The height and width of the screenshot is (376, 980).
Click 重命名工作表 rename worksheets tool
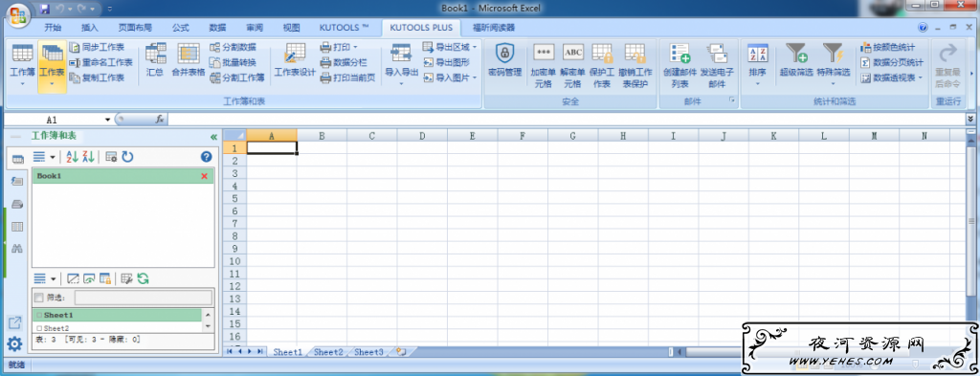coord(100,62)
